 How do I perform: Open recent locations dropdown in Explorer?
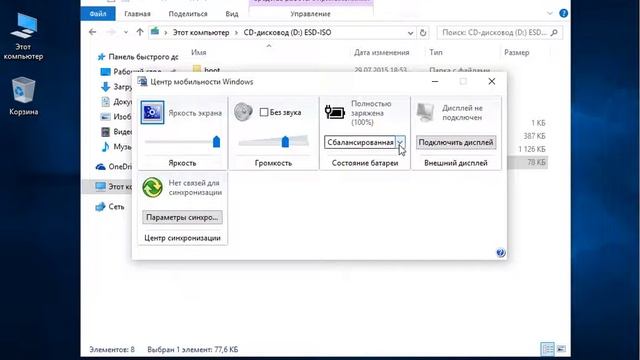(126, 32)
